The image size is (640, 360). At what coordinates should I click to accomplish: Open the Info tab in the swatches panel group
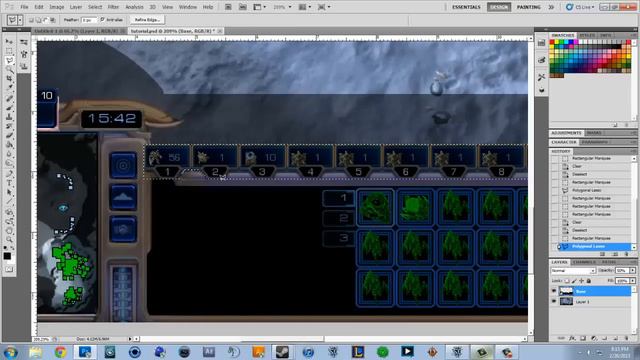[x=605, y=36]
